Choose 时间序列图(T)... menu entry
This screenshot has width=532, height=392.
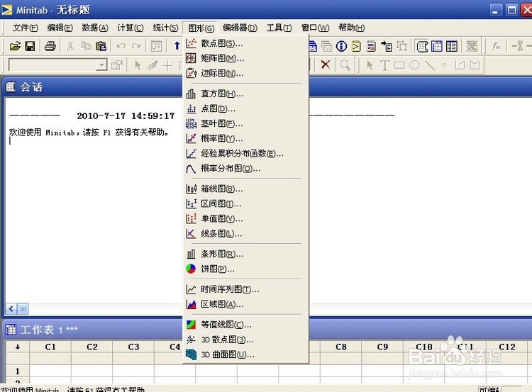[x=245, y=289]
